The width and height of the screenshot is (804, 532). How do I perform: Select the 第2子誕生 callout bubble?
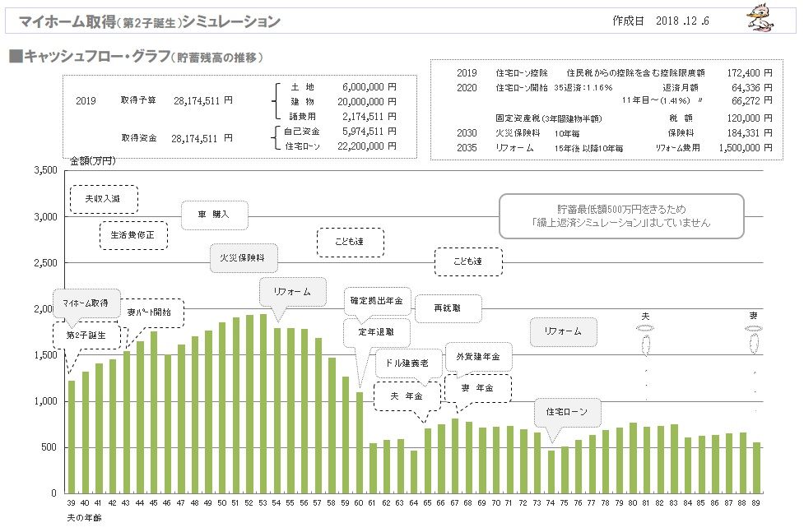pyautogui.click(x=86, y=335)
